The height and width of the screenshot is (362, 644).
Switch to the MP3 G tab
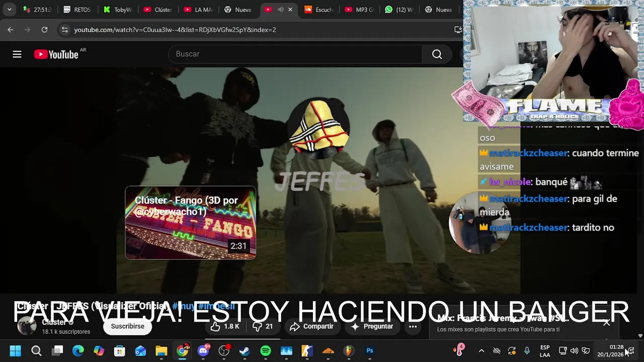pos(359,10)
